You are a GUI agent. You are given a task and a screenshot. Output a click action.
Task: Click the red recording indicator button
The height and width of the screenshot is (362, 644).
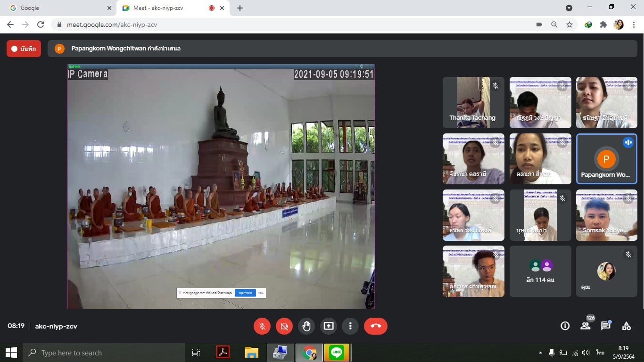[x=24, y=49]
